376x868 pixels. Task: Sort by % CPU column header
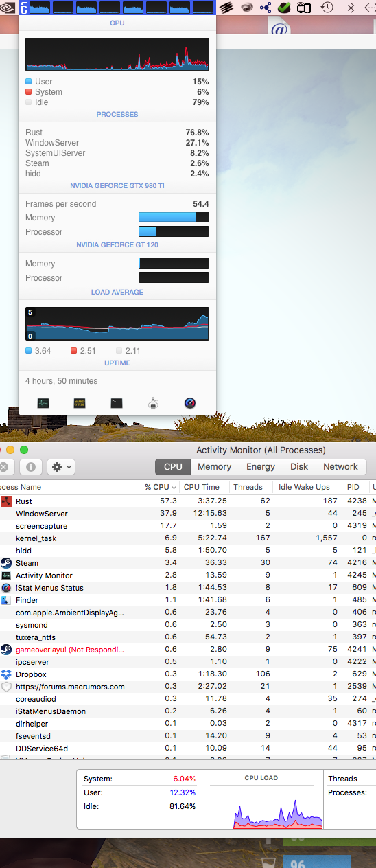click(153, 487)
